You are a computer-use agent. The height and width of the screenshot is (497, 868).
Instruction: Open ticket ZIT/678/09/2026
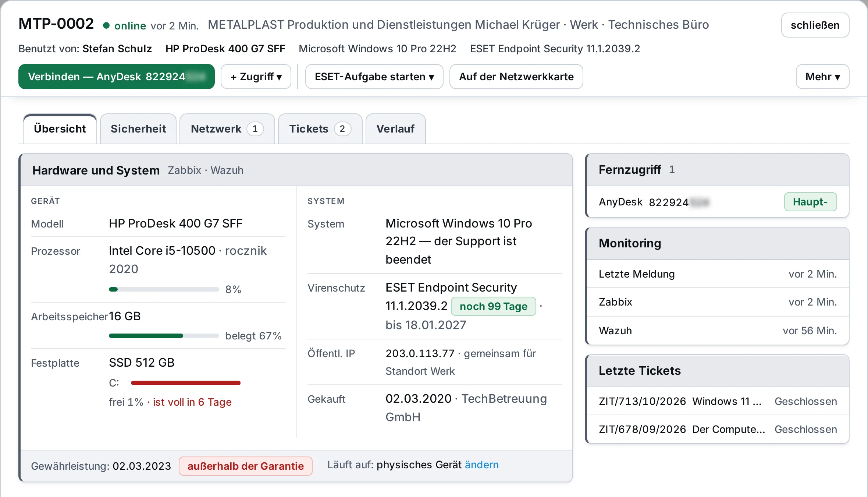point(718,429)
